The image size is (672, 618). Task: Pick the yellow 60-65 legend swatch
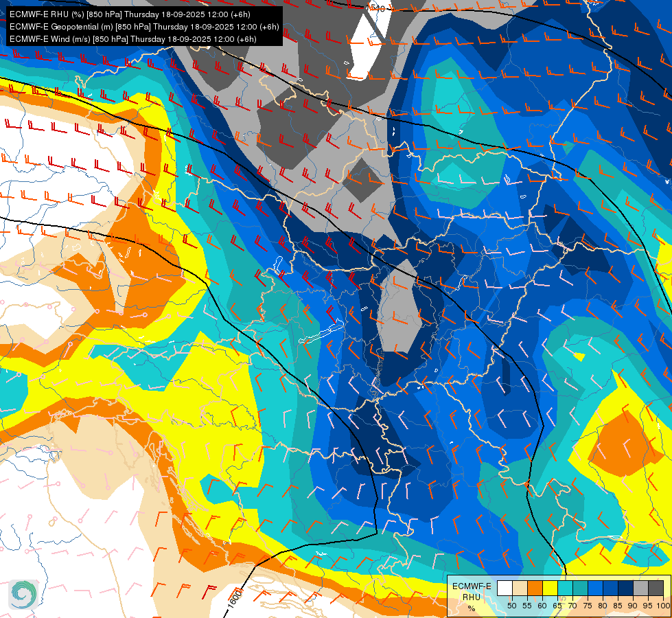(550, 588)
